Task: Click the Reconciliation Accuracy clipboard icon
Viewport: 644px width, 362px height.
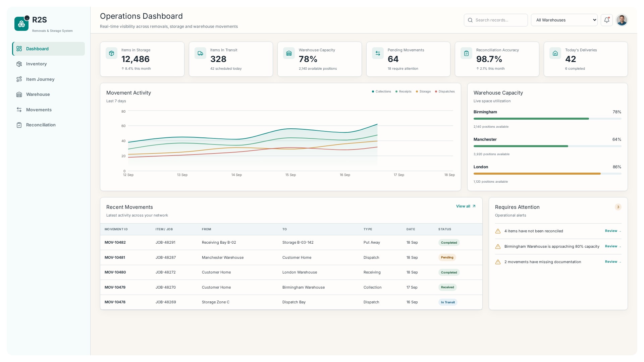Action: 466,53
